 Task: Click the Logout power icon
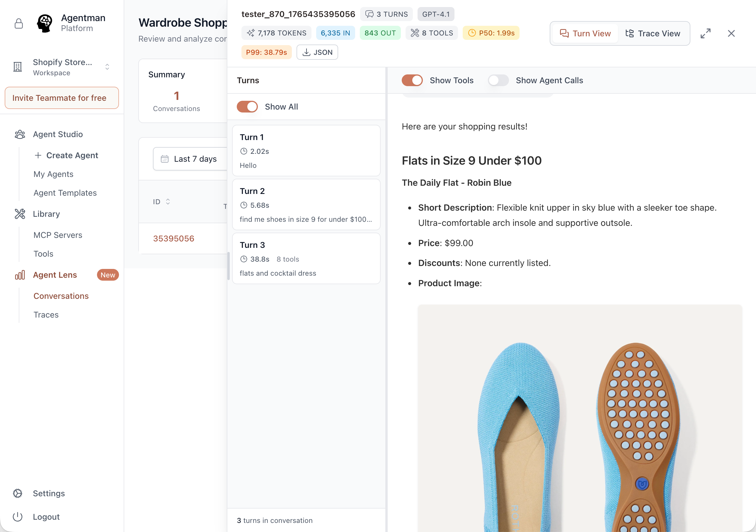tap(18, 516)
